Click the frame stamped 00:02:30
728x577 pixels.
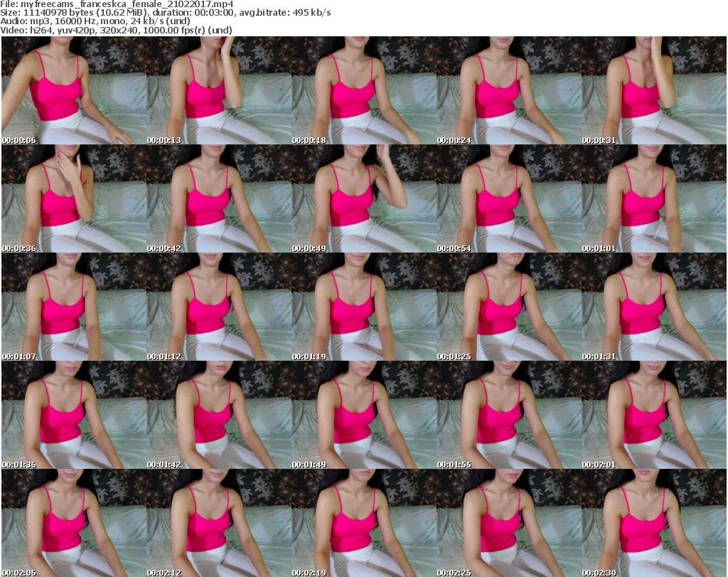click(x=654, y=523)
